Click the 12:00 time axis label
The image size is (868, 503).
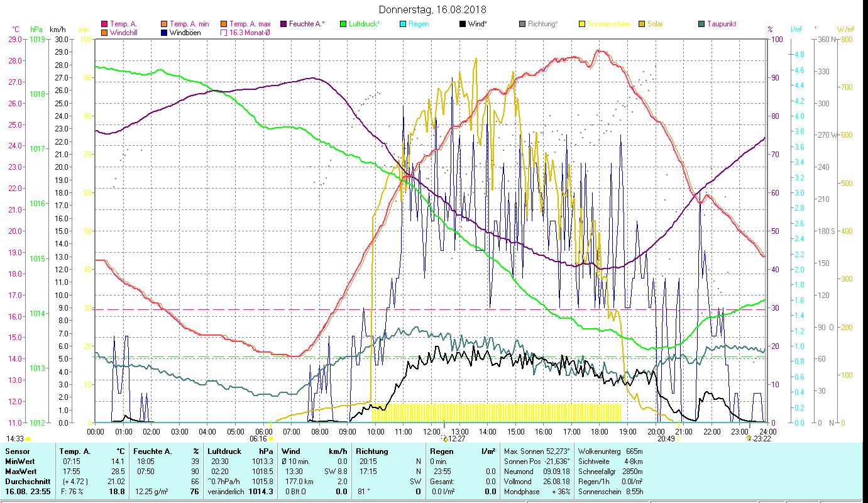(431, 431)
